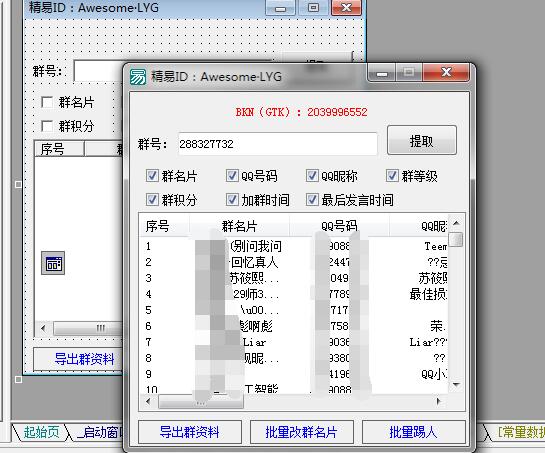The image size is (545, 453).
Task: Click the horizontal scroll-left arrow in member list
Action: (148, 402)
